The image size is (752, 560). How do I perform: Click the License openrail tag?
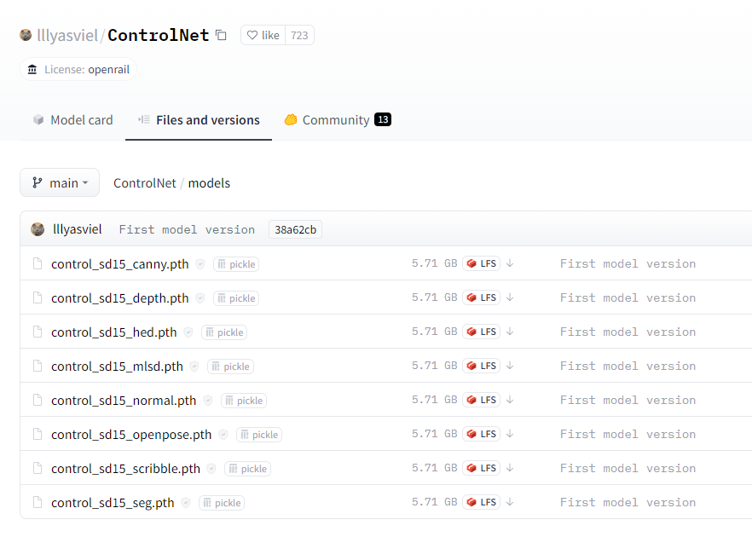[78, 70]
